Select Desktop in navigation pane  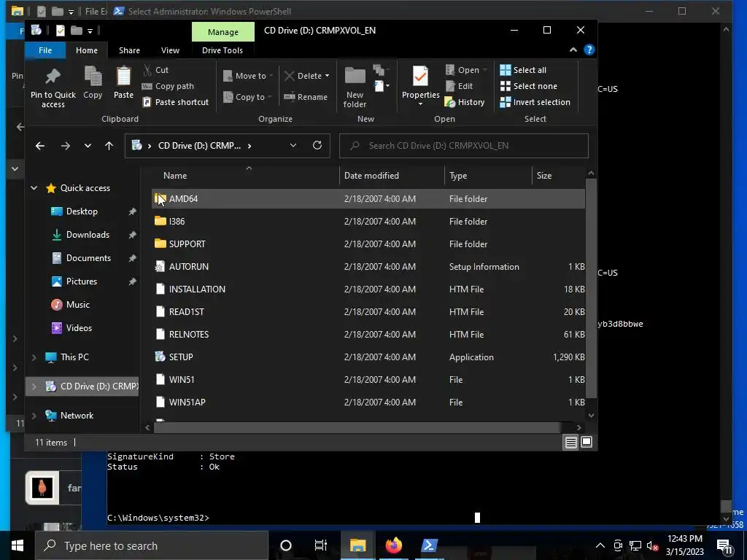[82, 211]
